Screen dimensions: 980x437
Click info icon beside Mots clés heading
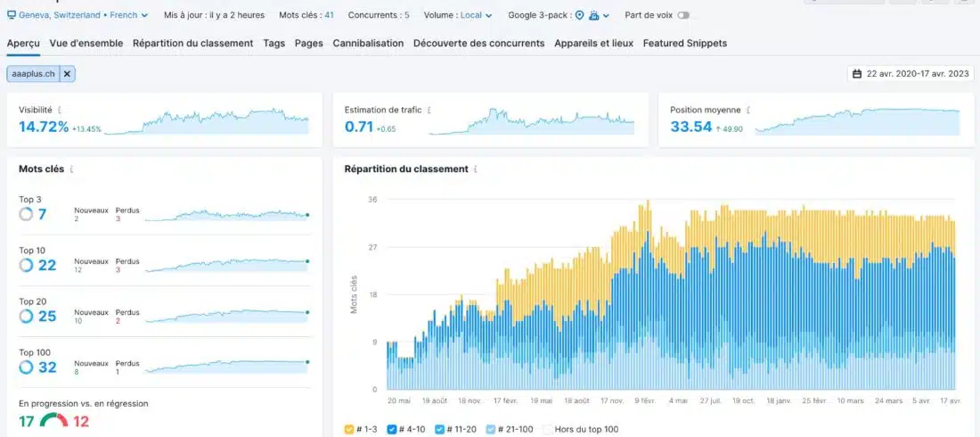click(x=71, y=169)
